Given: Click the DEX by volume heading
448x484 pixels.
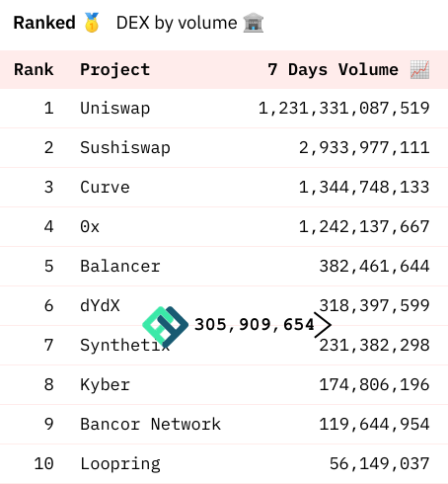Looking at the screenshot, I should tap(177, 23).
